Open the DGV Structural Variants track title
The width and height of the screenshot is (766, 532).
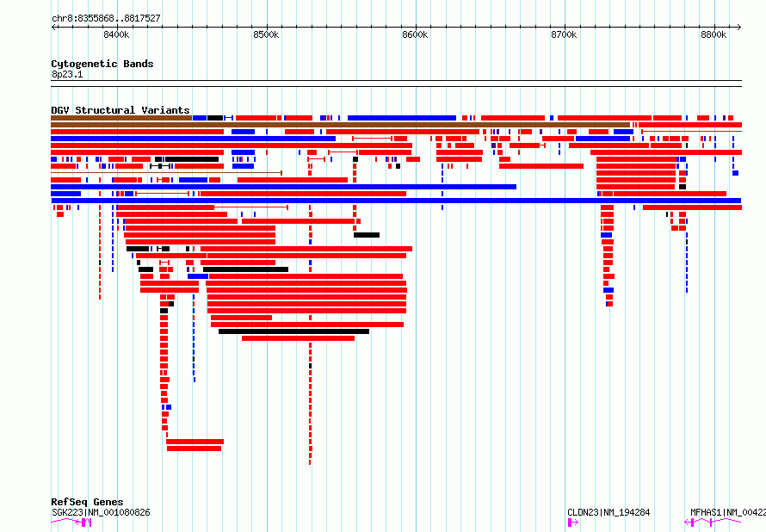(120, 110)
